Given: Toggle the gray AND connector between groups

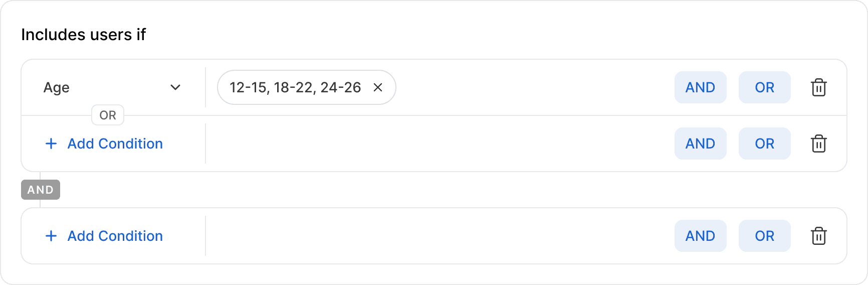Looking at the screenshot, I should click(x=41, y=190).
